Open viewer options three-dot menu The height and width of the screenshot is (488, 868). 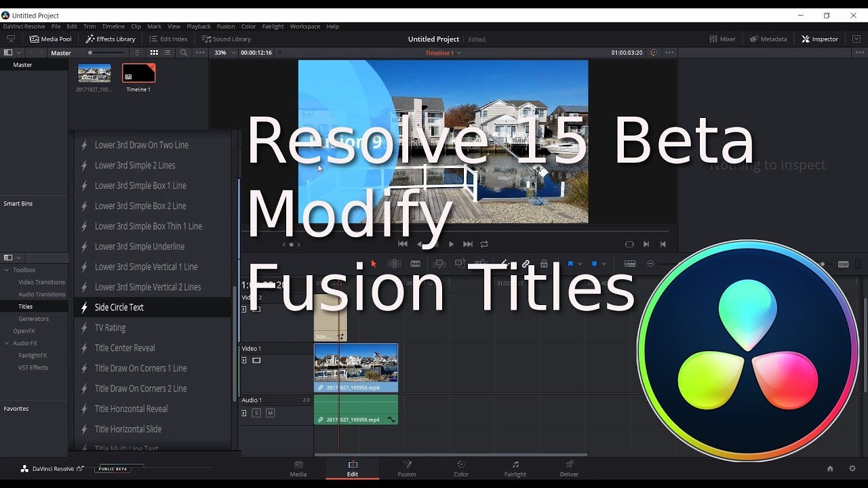tap(669, 53)
